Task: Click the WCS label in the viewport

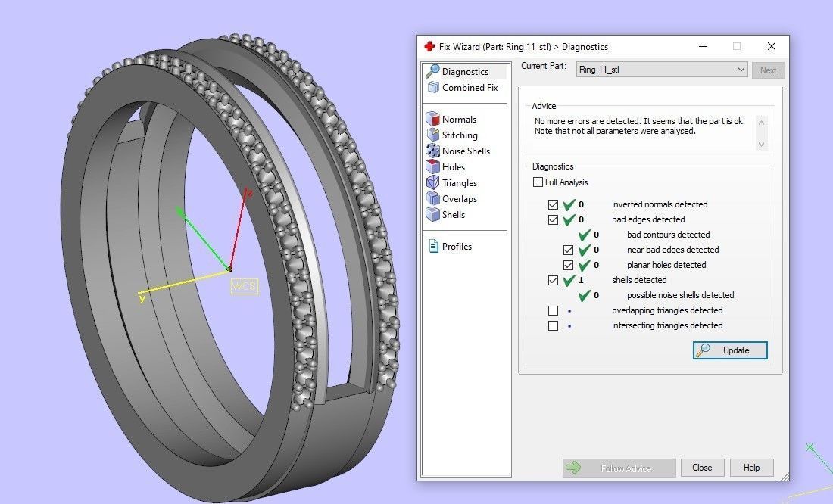Action: click(x=245, y=286)
